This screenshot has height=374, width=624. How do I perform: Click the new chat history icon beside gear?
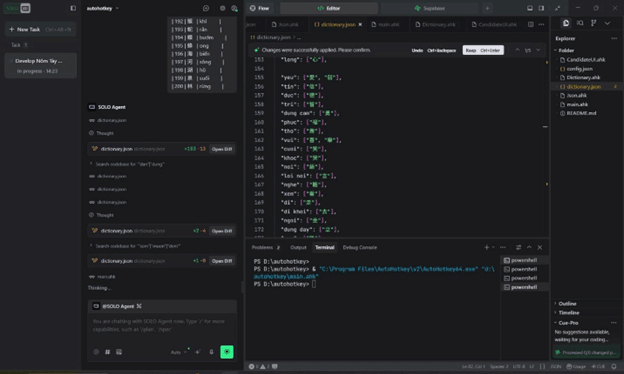206,8
